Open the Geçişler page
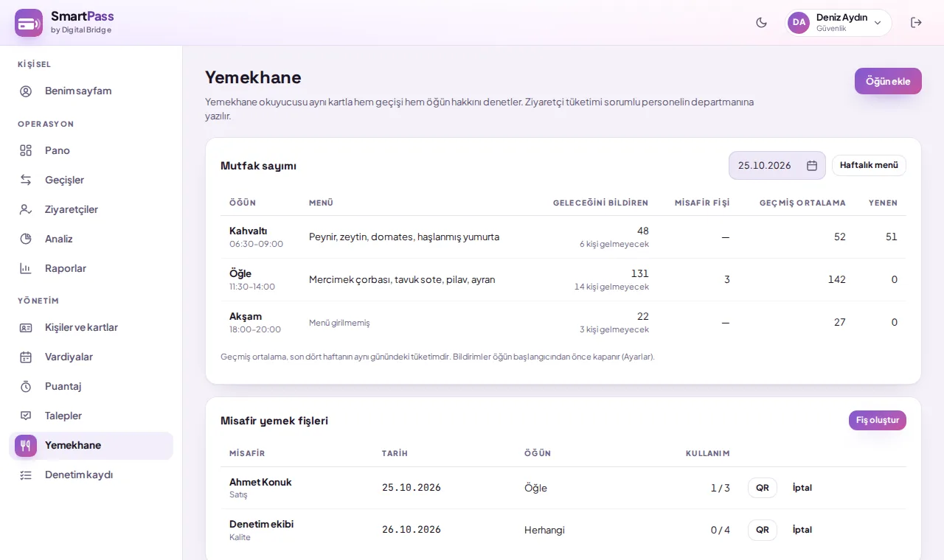This screenshot has width=944, height=560. coord(91,180)
